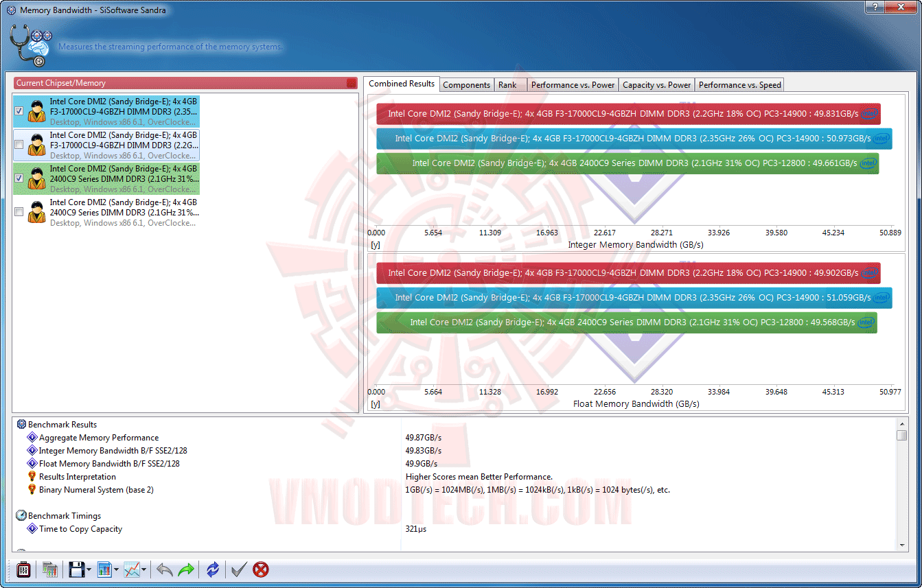Uncheck the green-highlighted 2400C9 Series entry
Viewport: 922px width, 588px height.
click(19, 178)
